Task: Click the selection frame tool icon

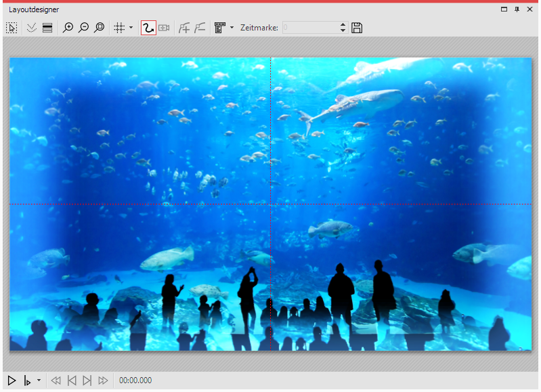Action: click(12, 28)
